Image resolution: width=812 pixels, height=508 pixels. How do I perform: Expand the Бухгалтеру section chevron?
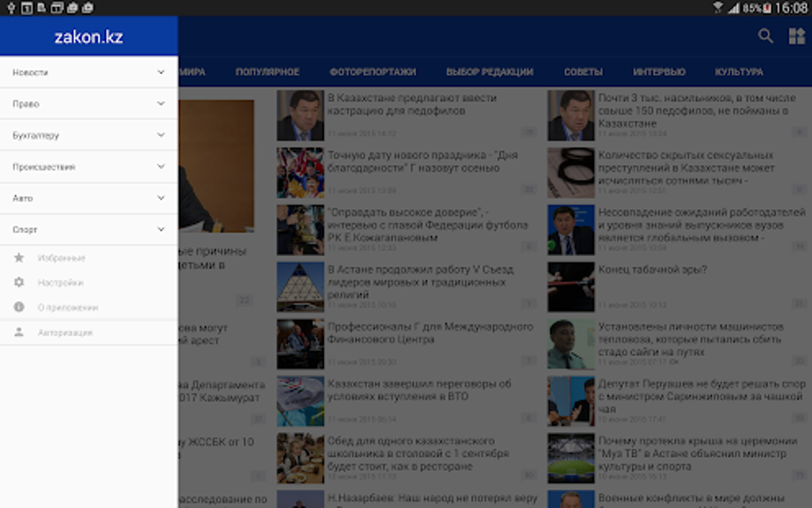[161, 135]
